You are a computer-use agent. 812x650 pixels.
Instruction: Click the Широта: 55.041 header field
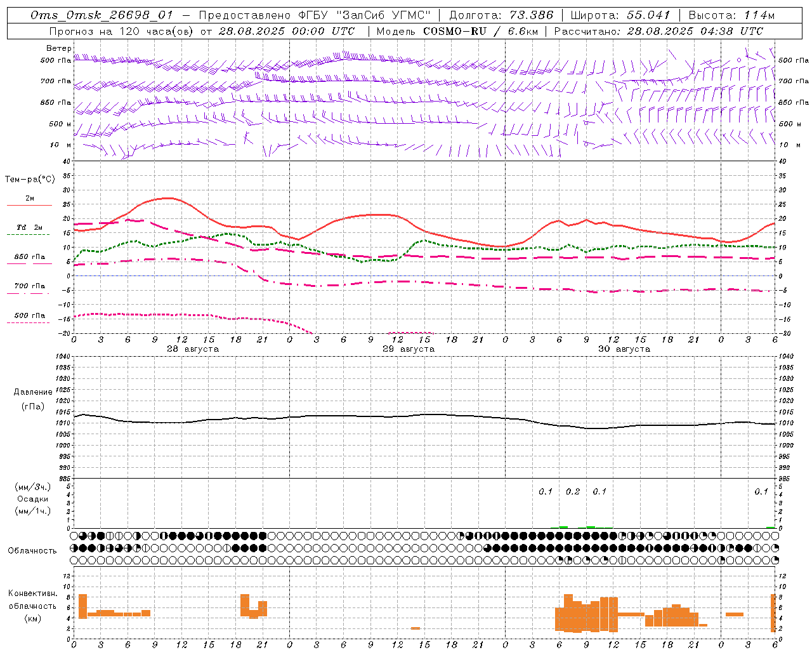620,15
